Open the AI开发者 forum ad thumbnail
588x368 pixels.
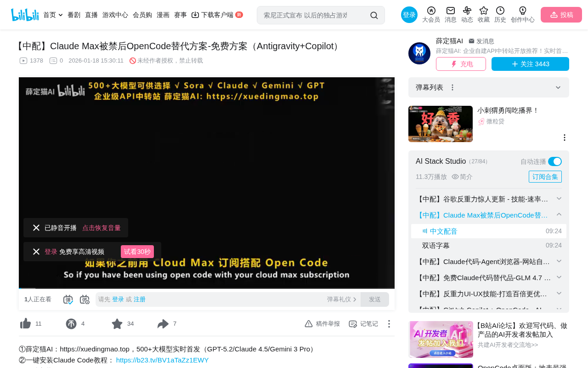(441, 339)
